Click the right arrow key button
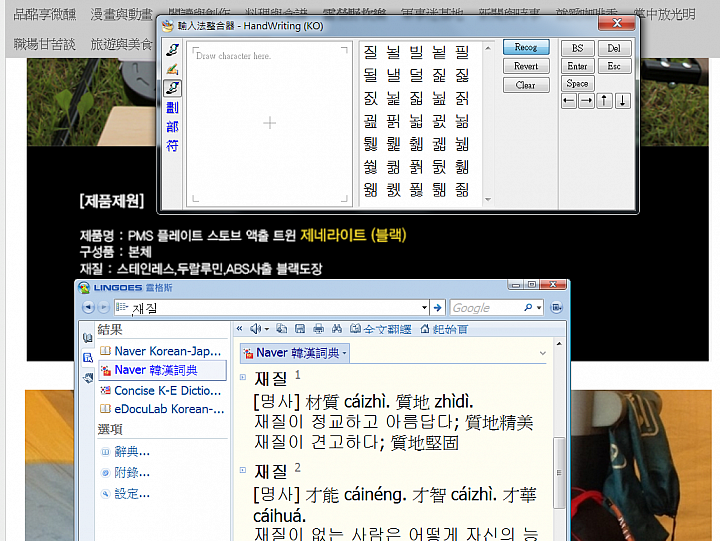Viewport: 720px width, 541px height. point(586,101)
